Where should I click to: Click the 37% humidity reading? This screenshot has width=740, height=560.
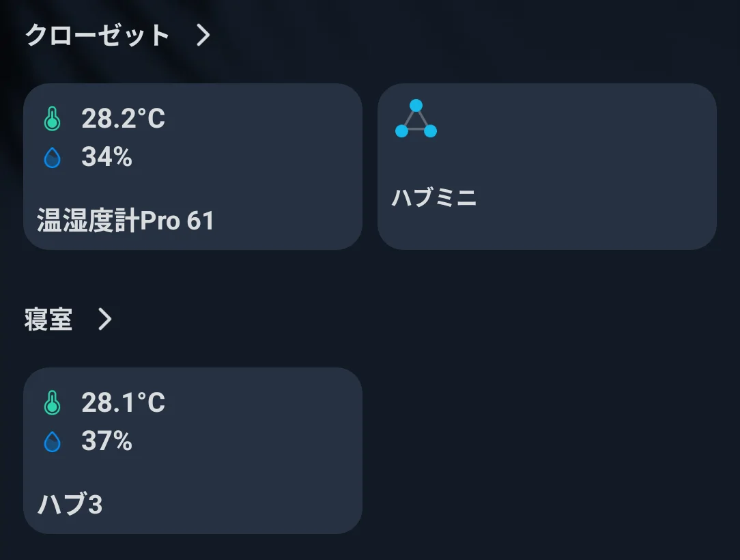(106, 442)
